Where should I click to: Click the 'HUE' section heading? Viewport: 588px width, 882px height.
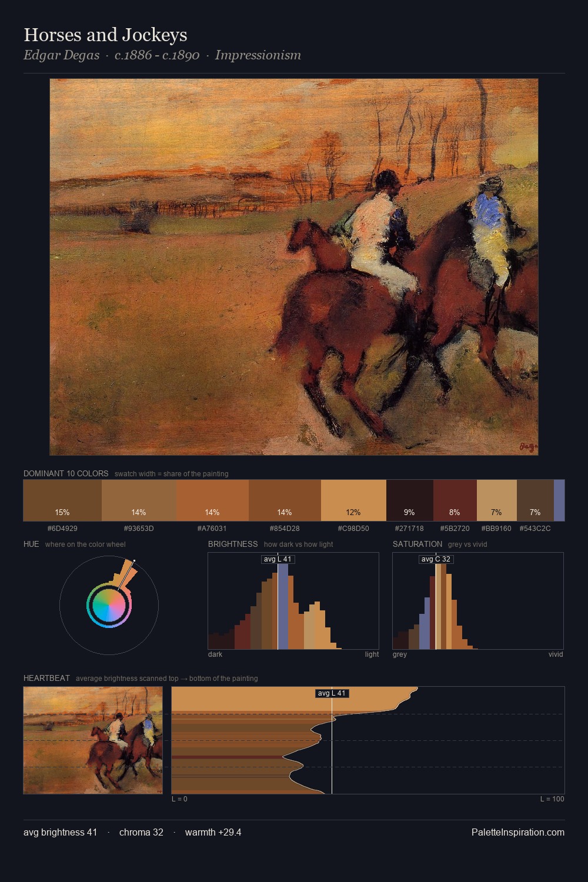tap(31, 544)
